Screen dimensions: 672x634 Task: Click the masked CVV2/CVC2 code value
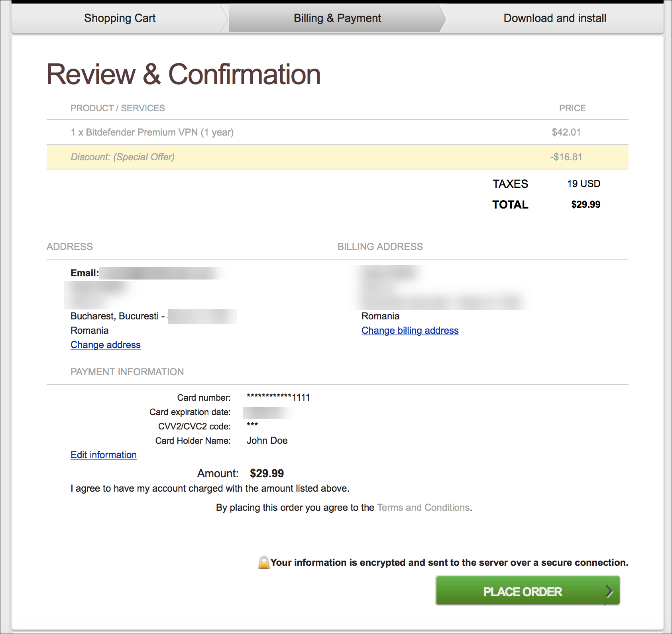(252, 425)
